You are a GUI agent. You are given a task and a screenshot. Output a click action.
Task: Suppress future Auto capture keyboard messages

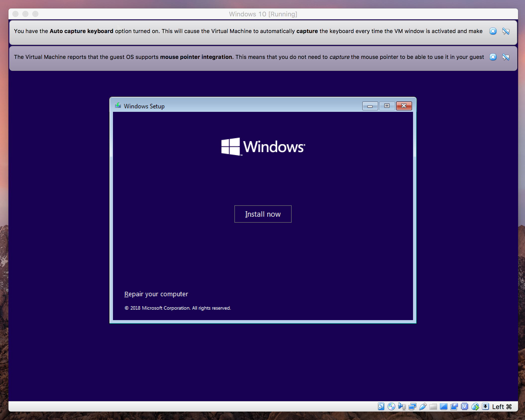tap(506, 31)
